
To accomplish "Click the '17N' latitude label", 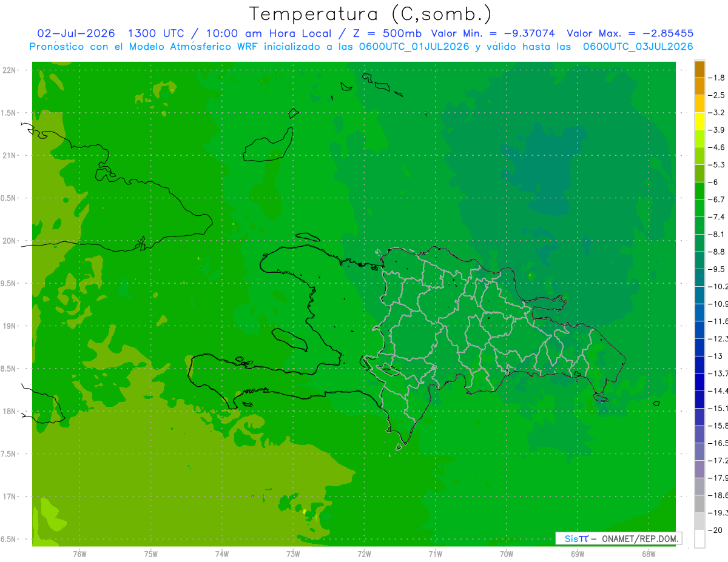I will 9,497.
